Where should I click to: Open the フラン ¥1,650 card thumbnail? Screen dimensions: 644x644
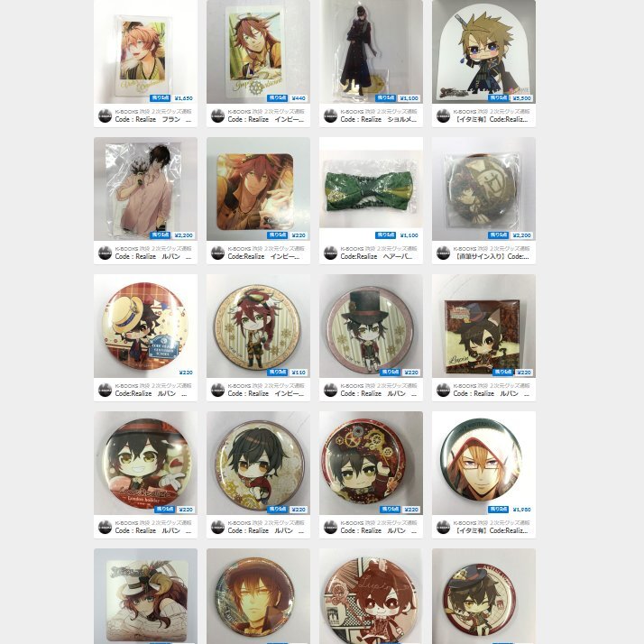click(145, 51)
